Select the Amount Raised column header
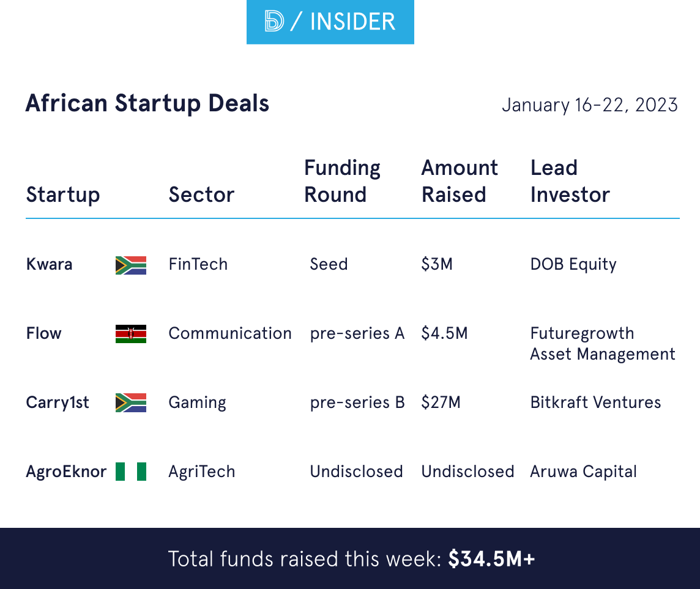The width and height of the screenshot is (700, 589). click(460, 181)
